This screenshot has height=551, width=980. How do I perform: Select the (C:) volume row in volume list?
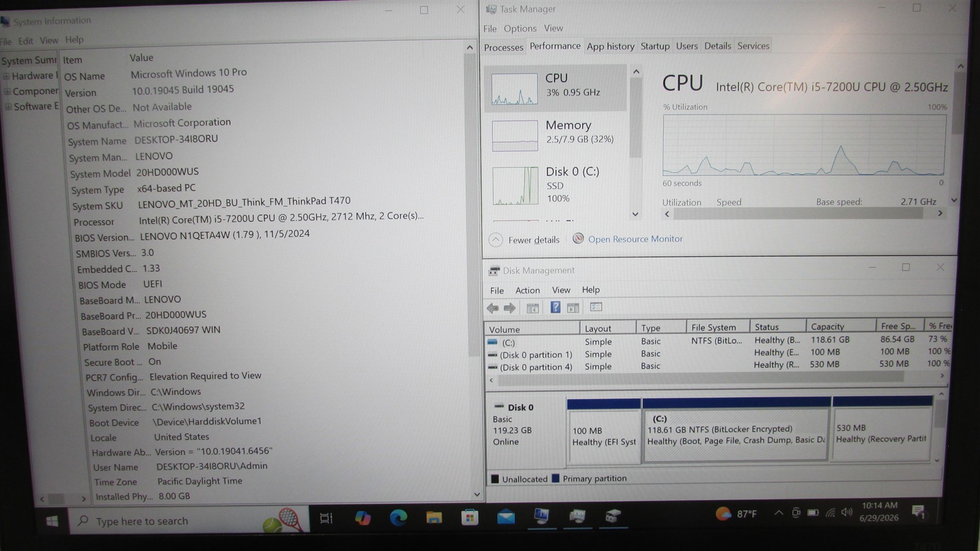718,341
